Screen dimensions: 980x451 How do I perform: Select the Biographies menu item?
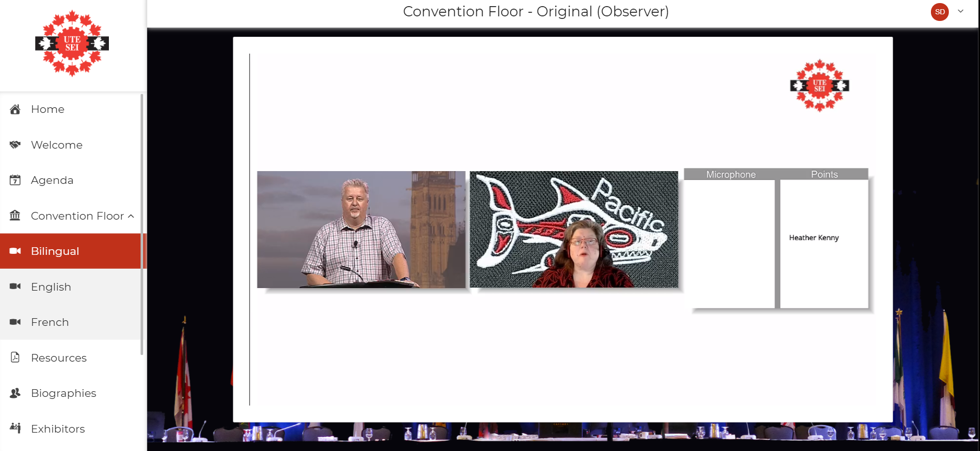pyautogui.click(x=63, y=393)
